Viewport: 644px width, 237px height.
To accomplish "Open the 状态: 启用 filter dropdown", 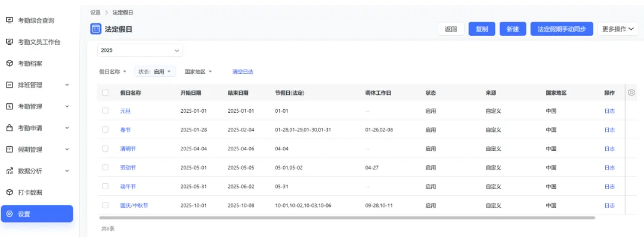I will pos(155,72).
